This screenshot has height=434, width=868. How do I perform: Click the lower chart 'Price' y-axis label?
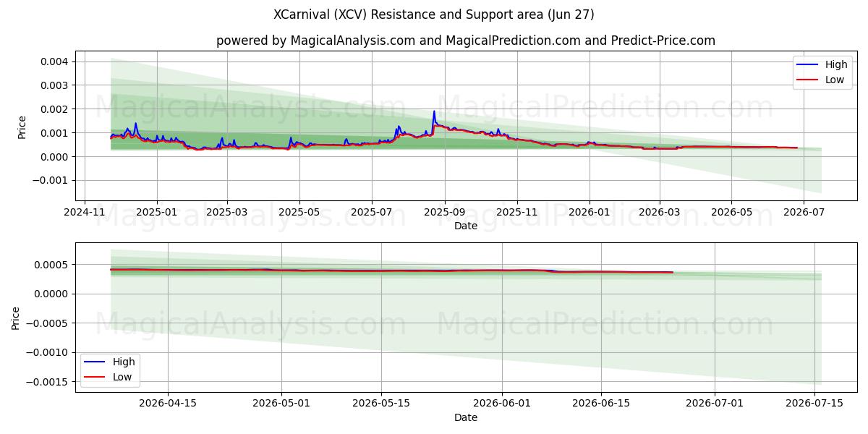(x=16, y=318)
